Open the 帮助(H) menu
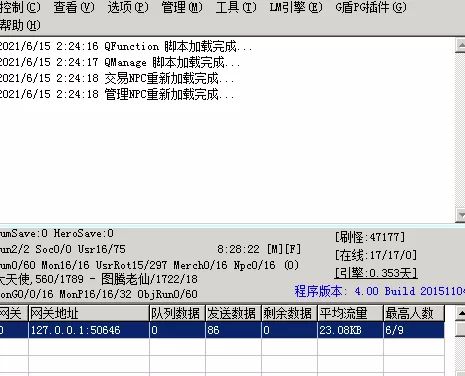465x376 pixels. [20, 25]
